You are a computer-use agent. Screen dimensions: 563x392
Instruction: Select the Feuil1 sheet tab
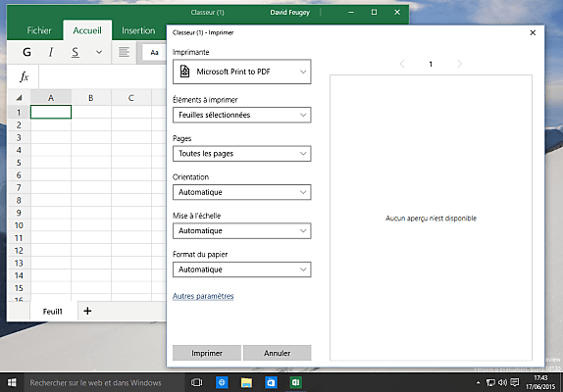pos(53,312)
